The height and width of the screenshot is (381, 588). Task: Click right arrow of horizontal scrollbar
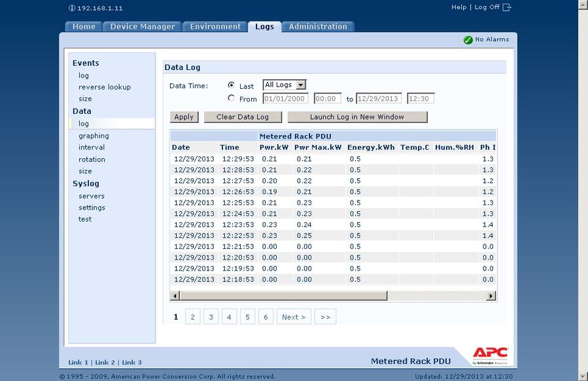point(491,296)
